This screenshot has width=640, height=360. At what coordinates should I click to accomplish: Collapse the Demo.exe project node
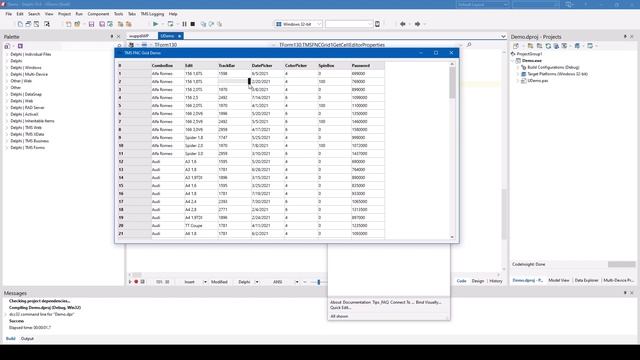point(513,61)
